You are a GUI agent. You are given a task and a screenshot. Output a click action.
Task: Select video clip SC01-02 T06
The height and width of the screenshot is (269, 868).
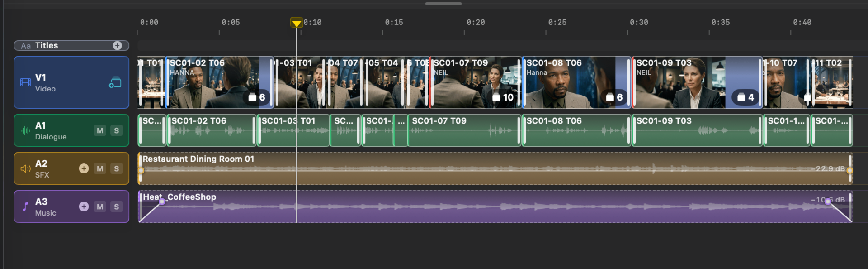pos(220,82)
